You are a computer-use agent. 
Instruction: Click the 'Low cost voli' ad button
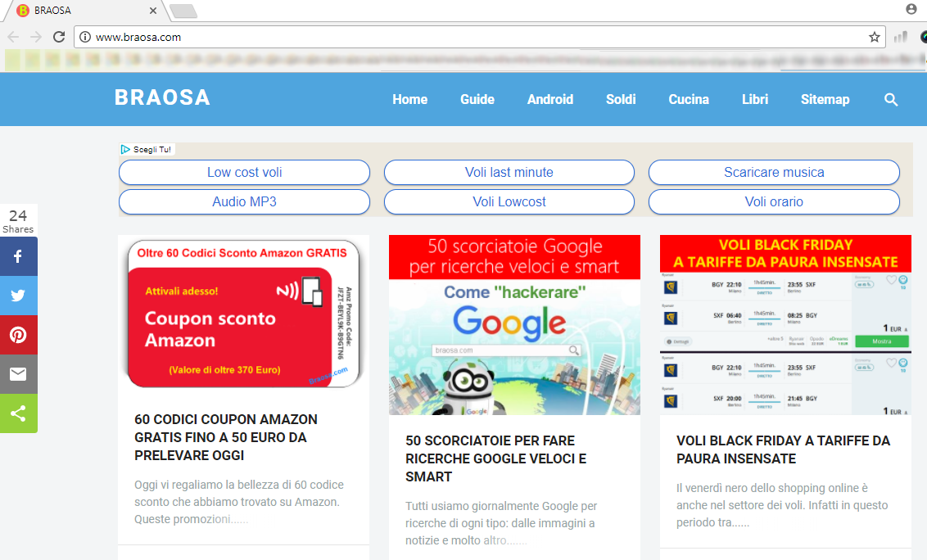pos(244,173)
